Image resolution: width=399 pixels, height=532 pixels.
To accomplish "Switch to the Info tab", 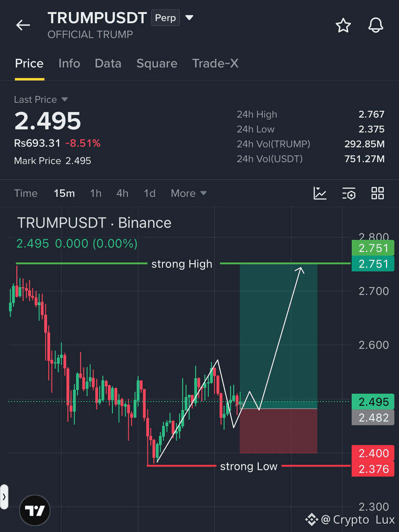I will [69, 64].
